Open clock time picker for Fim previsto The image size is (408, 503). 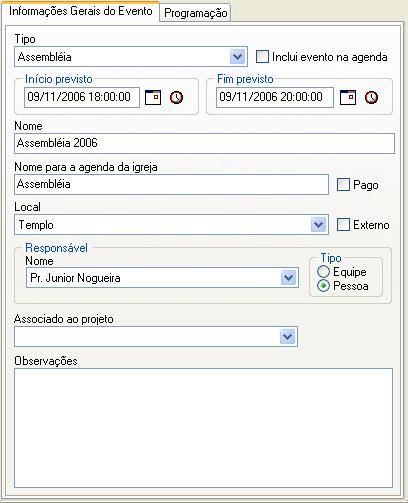pos(371,97)
